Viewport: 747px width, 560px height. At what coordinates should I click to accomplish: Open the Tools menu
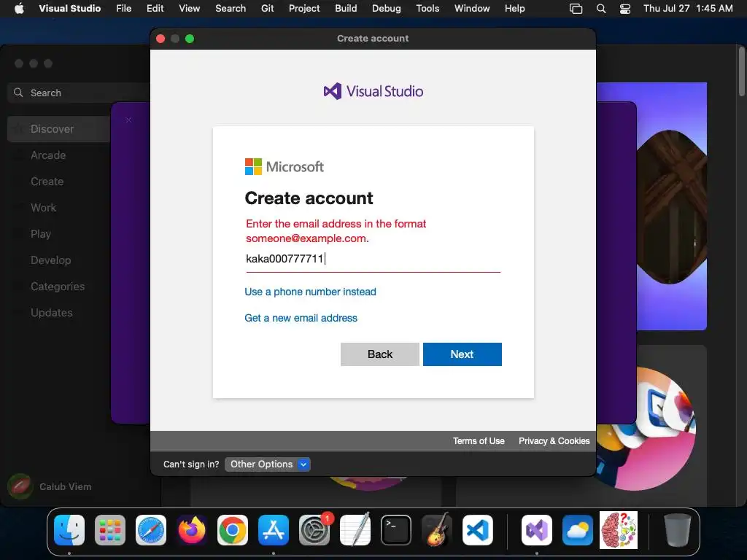[427, 9]
